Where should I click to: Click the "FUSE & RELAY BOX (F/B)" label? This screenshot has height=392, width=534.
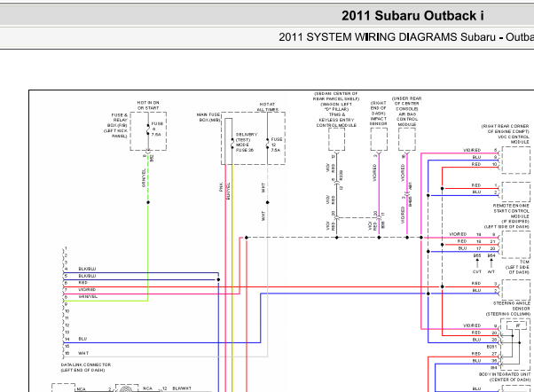click(119, 121)
